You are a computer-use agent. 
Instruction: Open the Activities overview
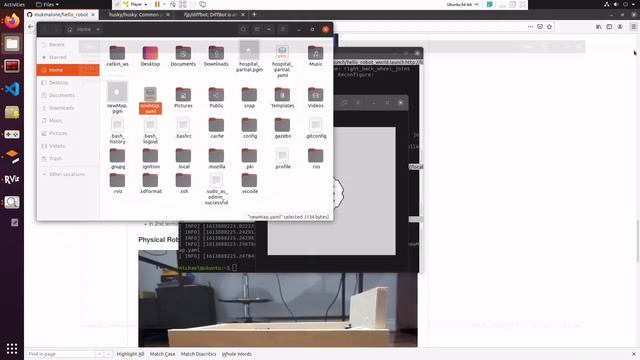click(x=14, y=4)
